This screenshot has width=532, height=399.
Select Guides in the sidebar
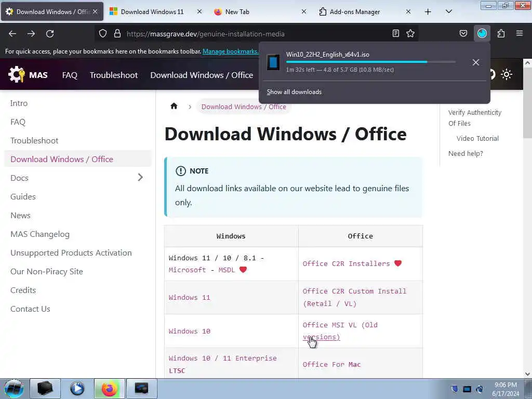coord(23,196)
